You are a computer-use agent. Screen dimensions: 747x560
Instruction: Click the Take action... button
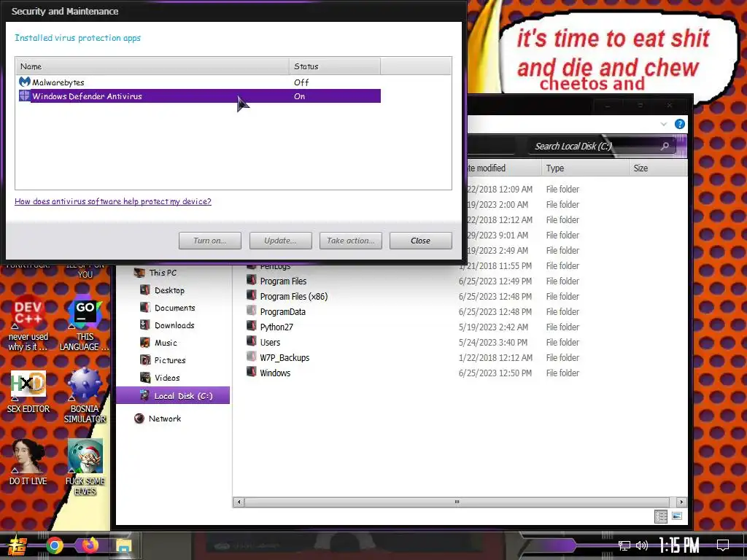[351, 241]
